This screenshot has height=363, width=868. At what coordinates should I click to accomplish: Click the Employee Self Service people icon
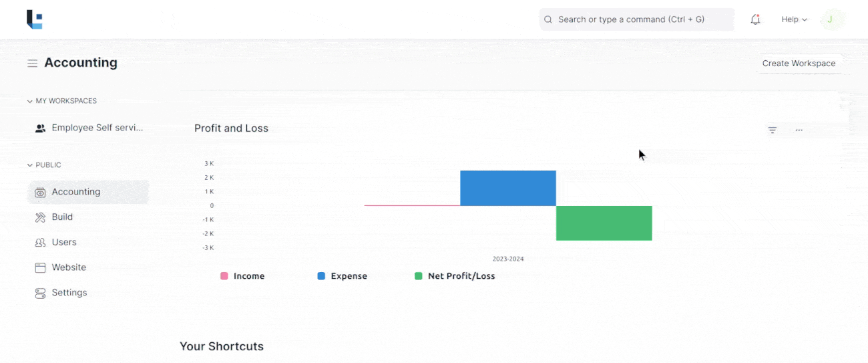tap(40, 128)
